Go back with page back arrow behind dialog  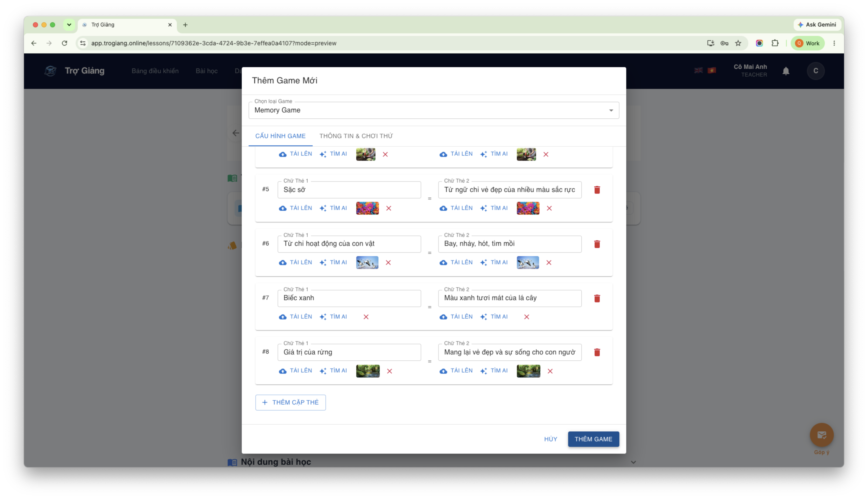tap(236, 133)
